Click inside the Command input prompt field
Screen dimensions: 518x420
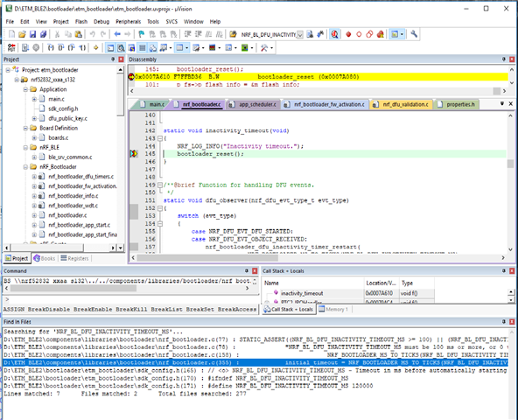click(131, 299)
